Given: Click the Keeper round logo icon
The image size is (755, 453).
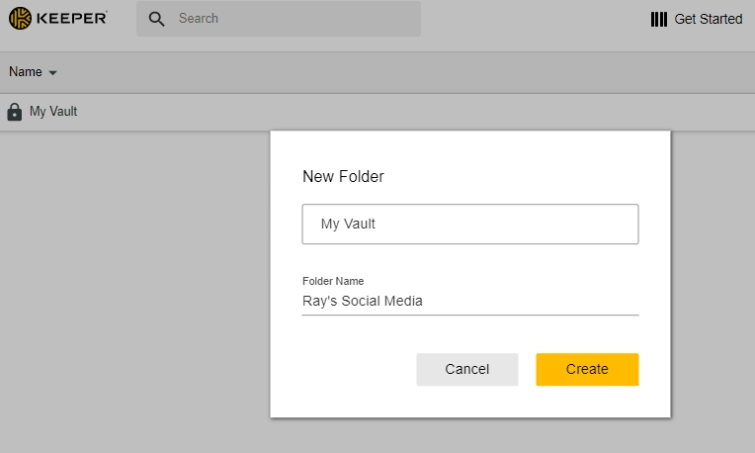Looking at the screenshot, I should 20,18.
